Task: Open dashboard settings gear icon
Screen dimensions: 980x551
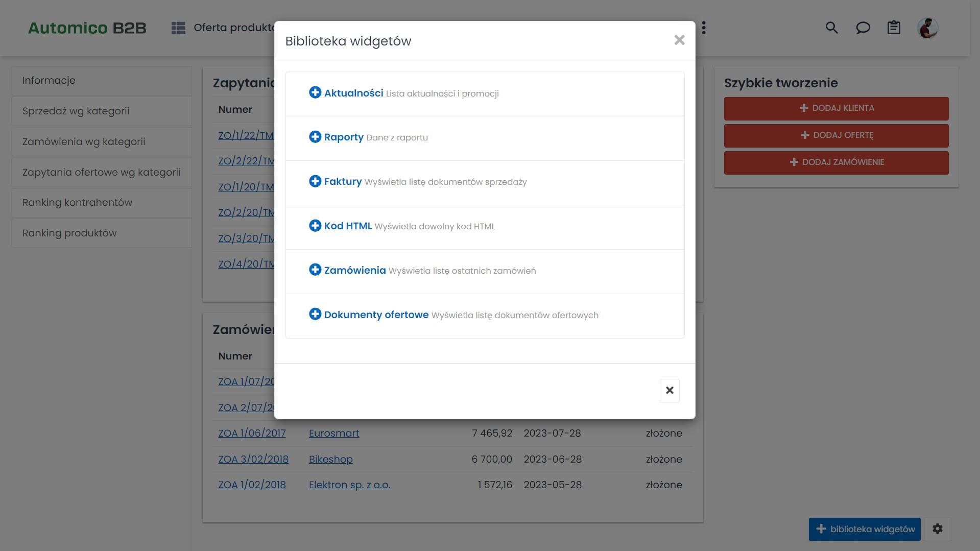Action: click(938, 529)
